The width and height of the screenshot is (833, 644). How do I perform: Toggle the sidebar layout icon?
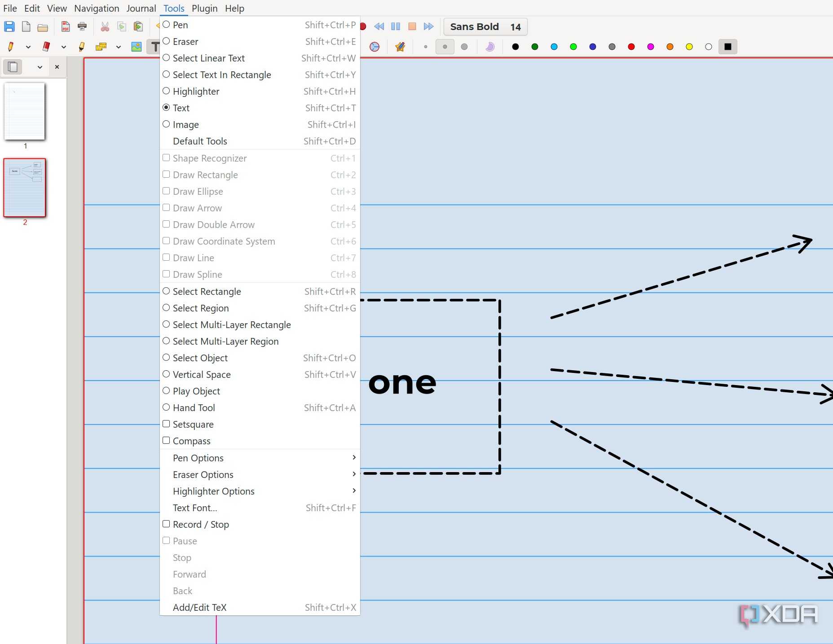point(13,67)
